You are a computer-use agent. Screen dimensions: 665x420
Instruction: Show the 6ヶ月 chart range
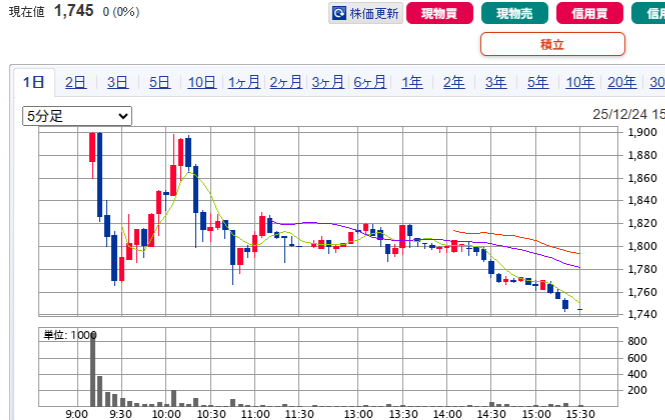click(370, 83)
